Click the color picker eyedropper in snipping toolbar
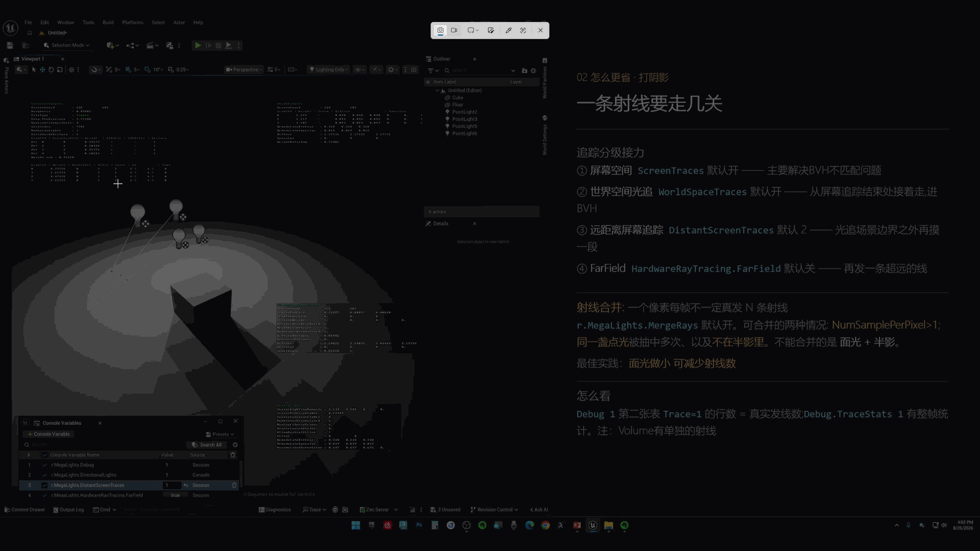This screenshot has width=980, height=551. coord(508,30)
